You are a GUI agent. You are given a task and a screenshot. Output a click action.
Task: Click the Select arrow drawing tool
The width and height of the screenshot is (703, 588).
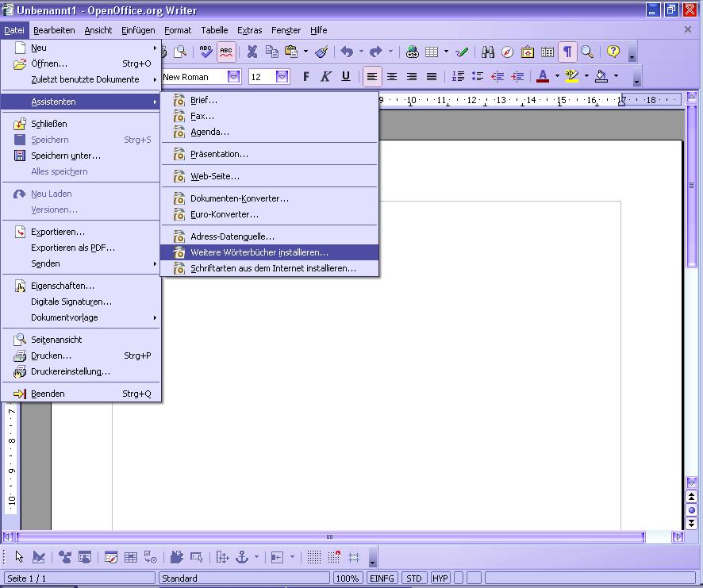click(19, 557)
